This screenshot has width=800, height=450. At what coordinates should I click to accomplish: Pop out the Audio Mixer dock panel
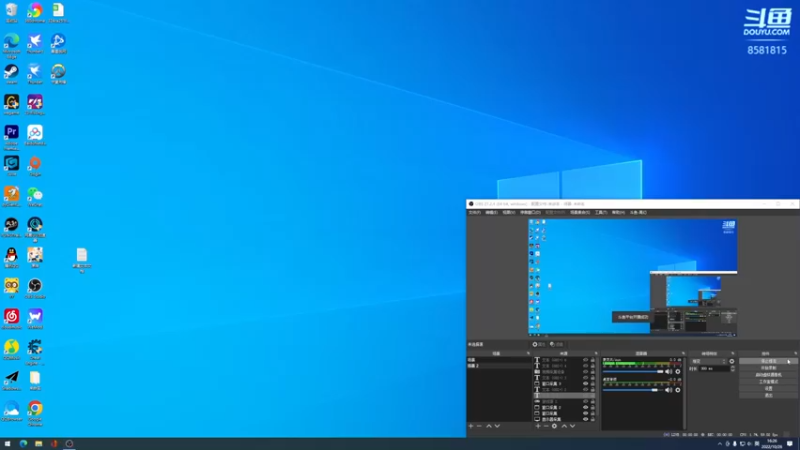683,353
